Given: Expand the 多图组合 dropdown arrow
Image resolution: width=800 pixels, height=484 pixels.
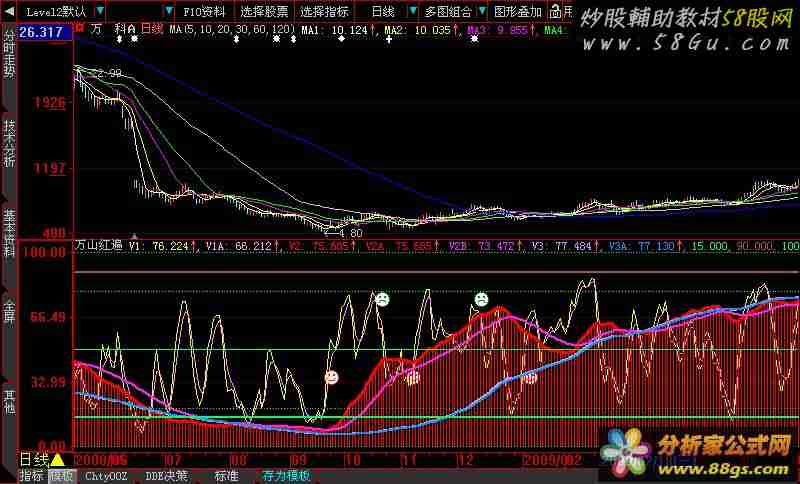Looking at the screenshot, I should [482, 11].
